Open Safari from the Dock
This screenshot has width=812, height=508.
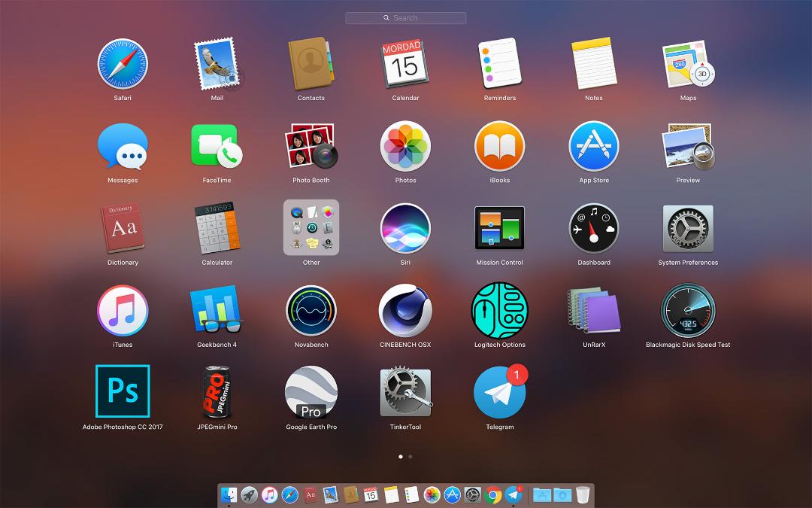click(x=289, y=494)
